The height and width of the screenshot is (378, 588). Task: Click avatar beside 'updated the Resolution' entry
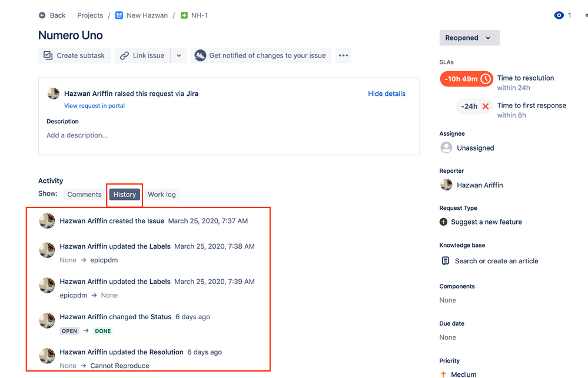47,356
